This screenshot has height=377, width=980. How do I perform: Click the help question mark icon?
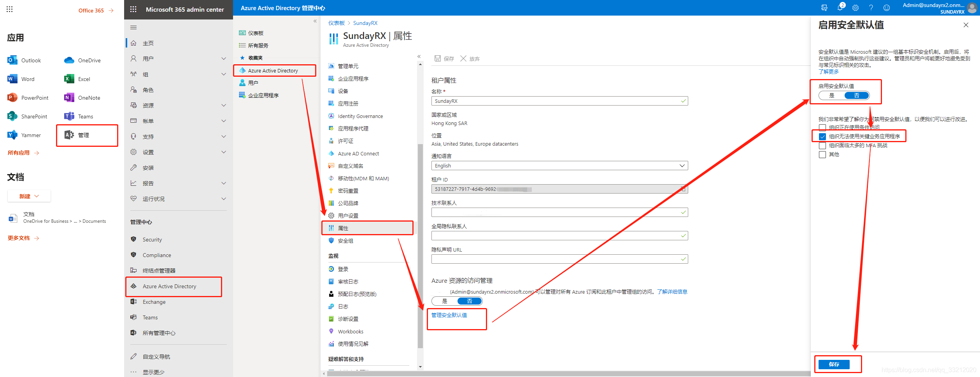tap(871, 8)
